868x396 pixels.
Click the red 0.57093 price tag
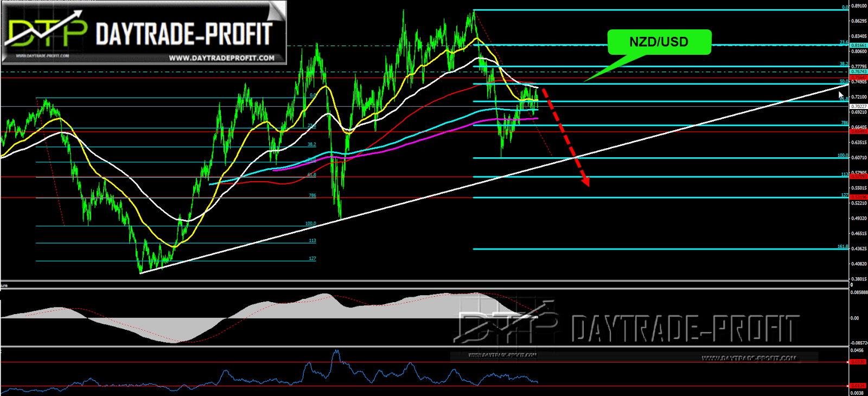click(859, 176)
